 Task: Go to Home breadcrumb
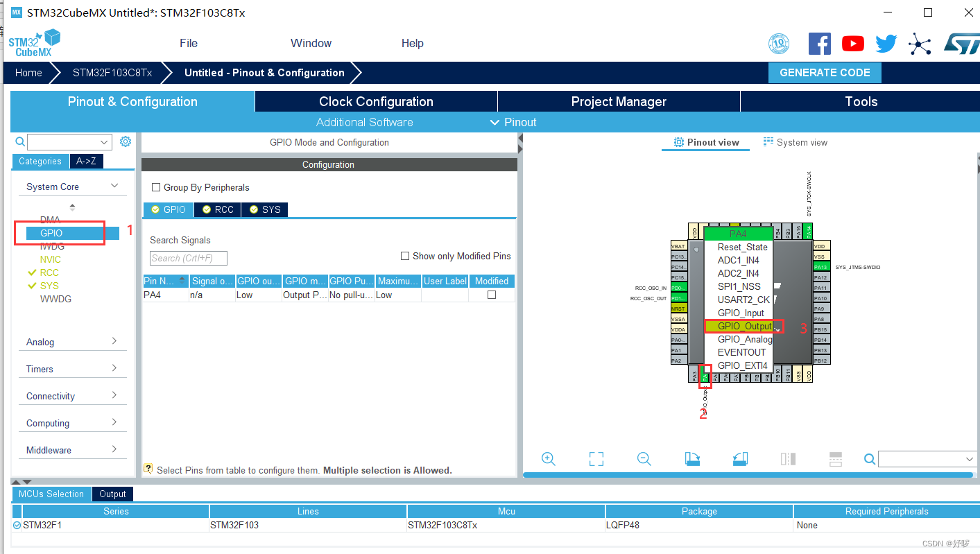pos(28,73)
